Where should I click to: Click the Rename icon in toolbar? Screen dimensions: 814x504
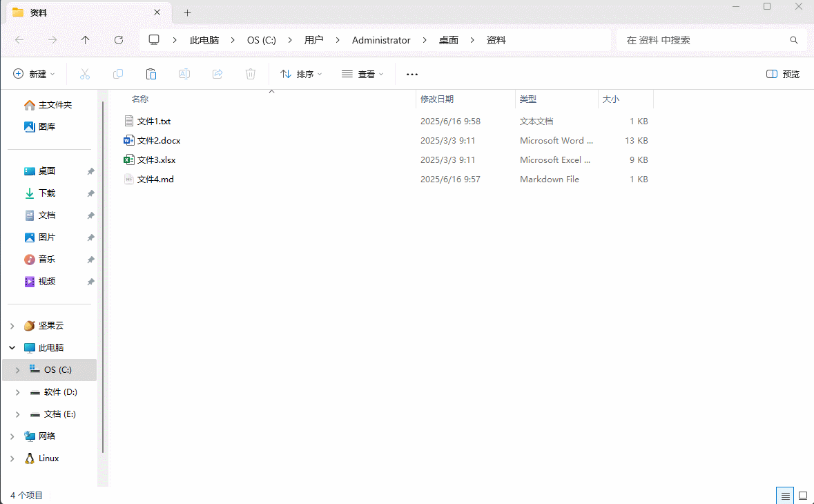184,74
